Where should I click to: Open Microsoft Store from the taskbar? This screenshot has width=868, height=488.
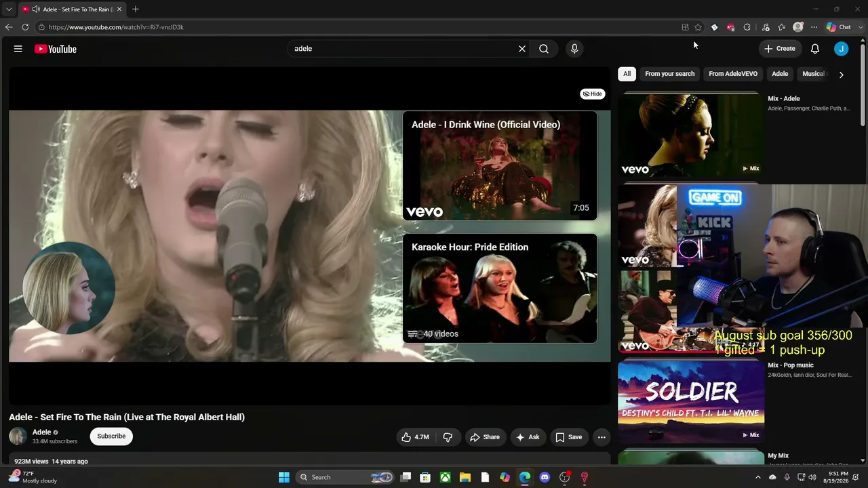point(425,477)
